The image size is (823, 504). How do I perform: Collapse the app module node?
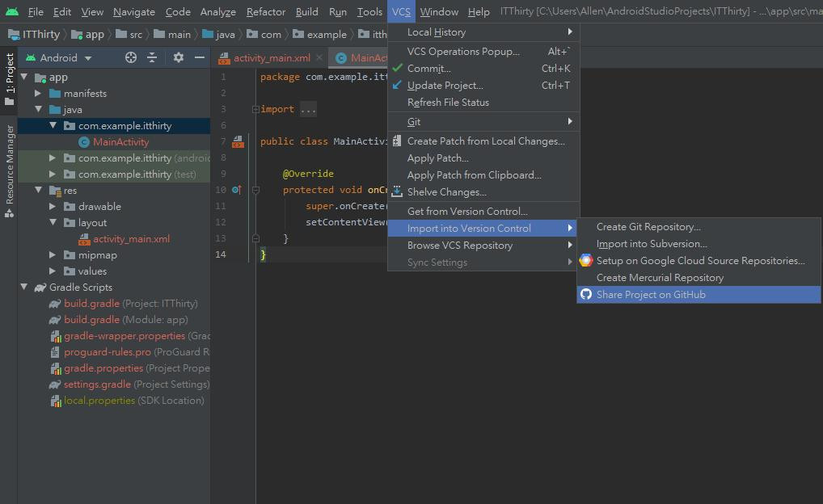[24, 77]
